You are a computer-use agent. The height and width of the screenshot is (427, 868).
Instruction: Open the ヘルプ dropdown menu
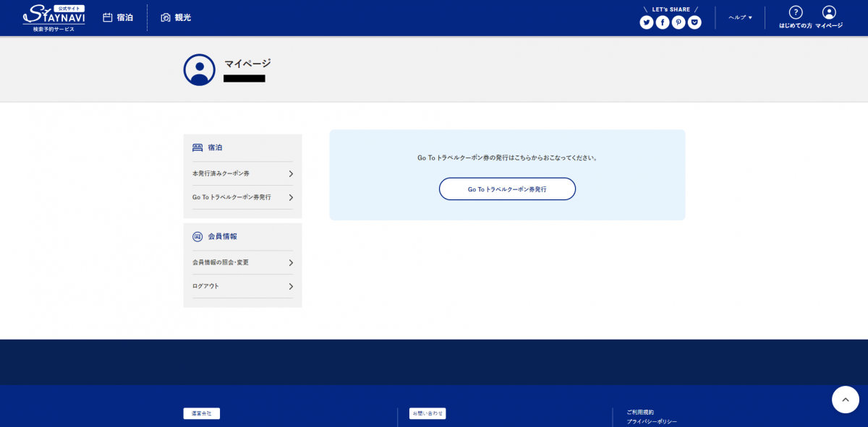pos(740,17)
